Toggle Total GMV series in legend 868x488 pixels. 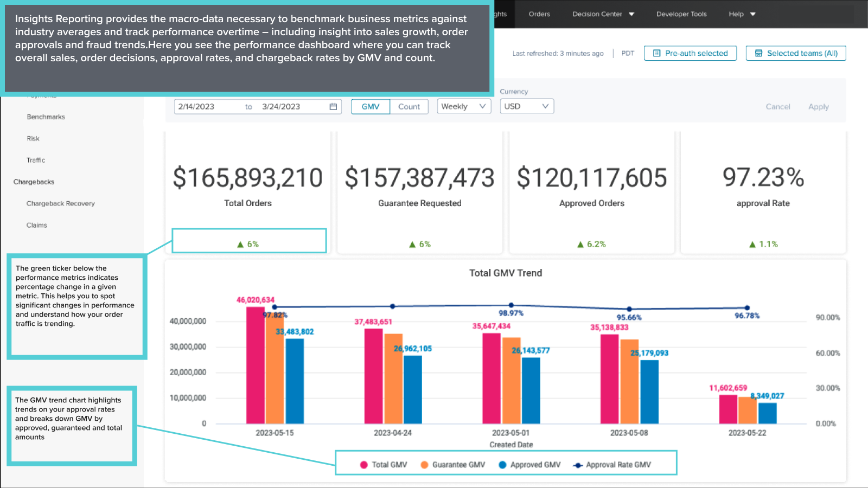point(364,465)
